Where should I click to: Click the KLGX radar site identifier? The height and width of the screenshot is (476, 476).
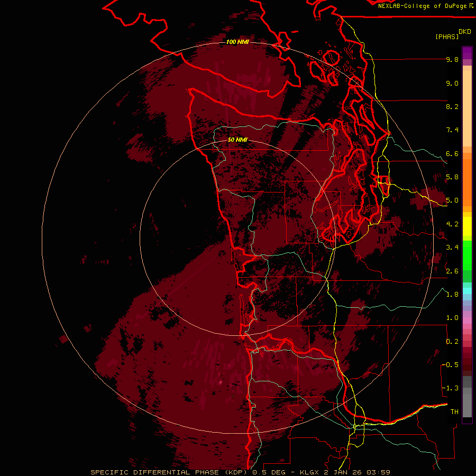pos(309,472)
